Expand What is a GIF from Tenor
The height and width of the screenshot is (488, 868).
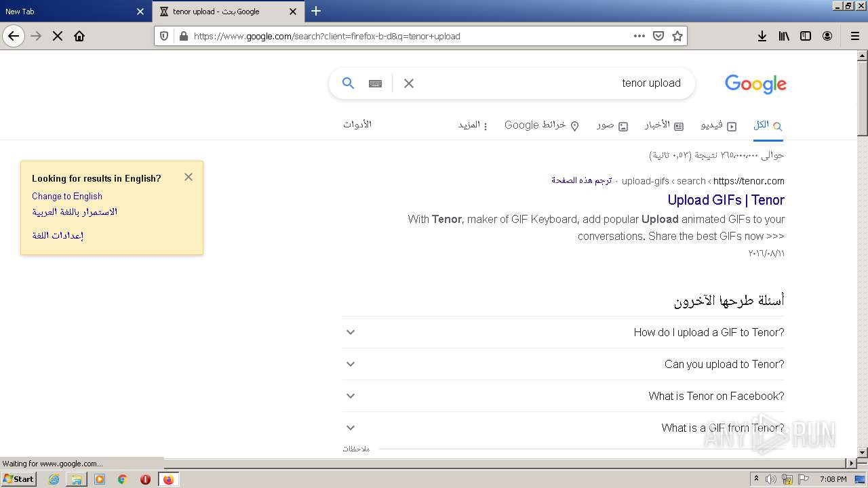563,428
